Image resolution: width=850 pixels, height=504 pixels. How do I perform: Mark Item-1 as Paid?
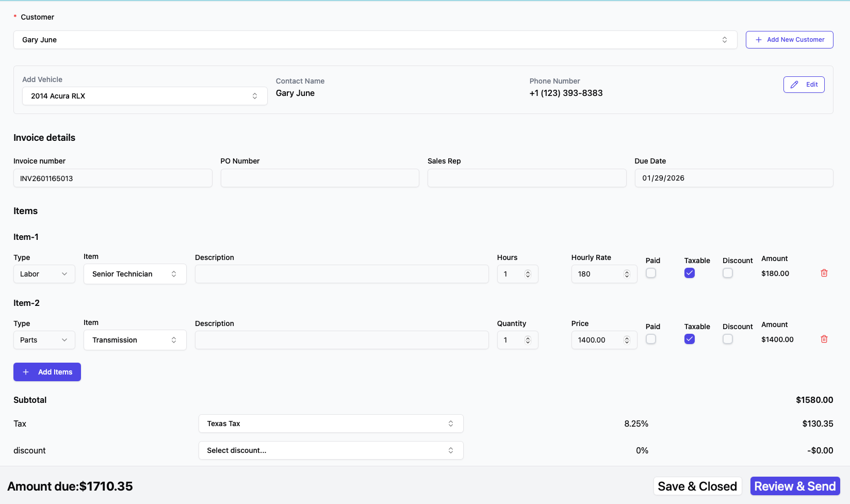(x=651, y=273)
